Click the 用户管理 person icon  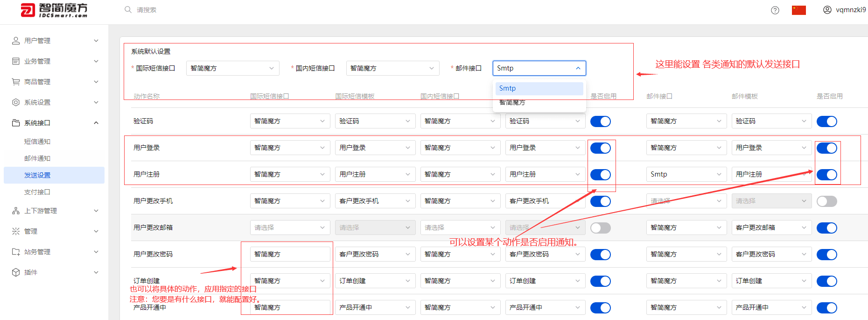coord(16,41)
